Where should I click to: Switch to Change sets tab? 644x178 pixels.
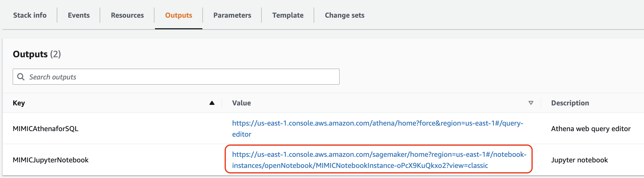pos(344,15)
